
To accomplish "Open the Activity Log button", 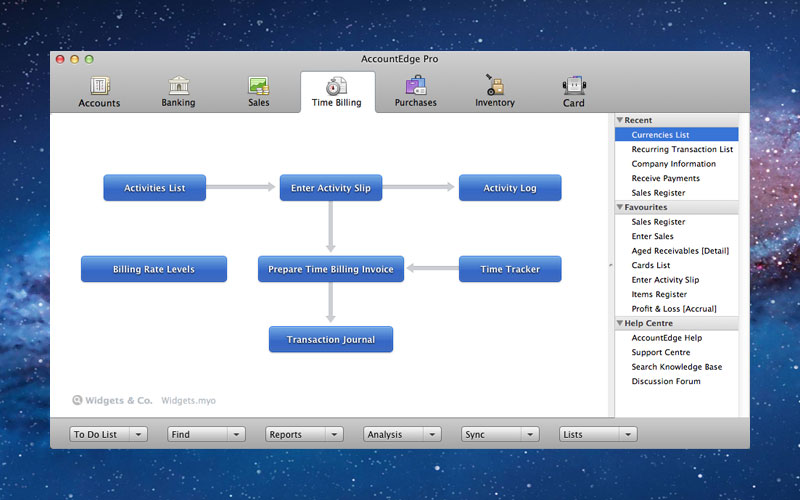I will 510,188.
